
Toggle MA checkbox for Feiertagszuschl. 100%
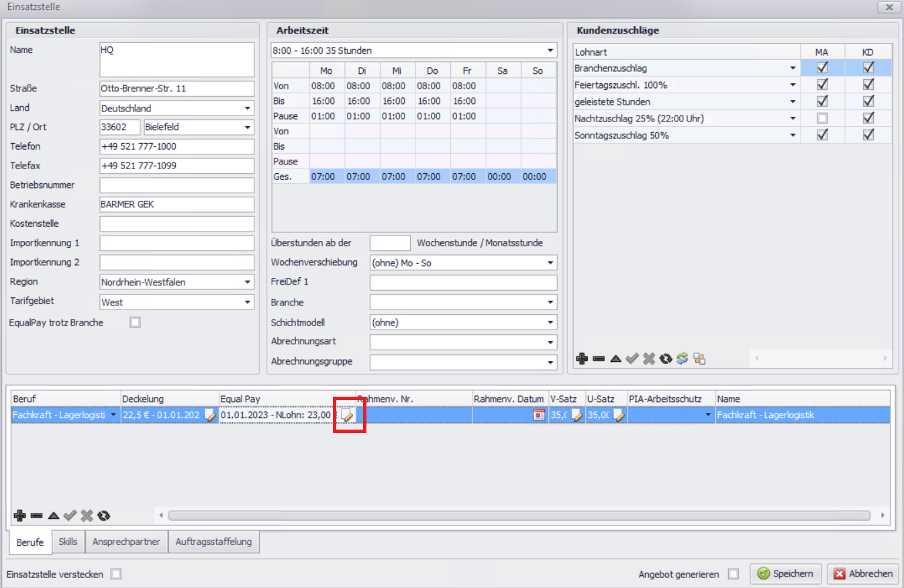pos(822,85)
